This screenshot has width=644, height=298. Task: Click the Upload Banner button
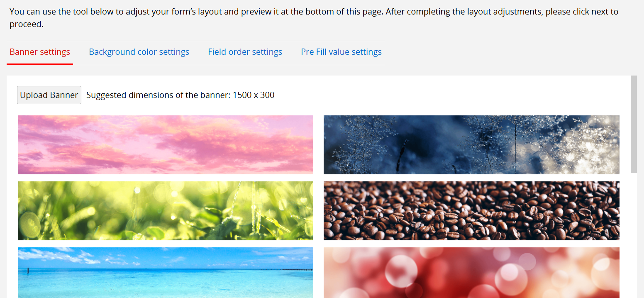click(49, 95)
